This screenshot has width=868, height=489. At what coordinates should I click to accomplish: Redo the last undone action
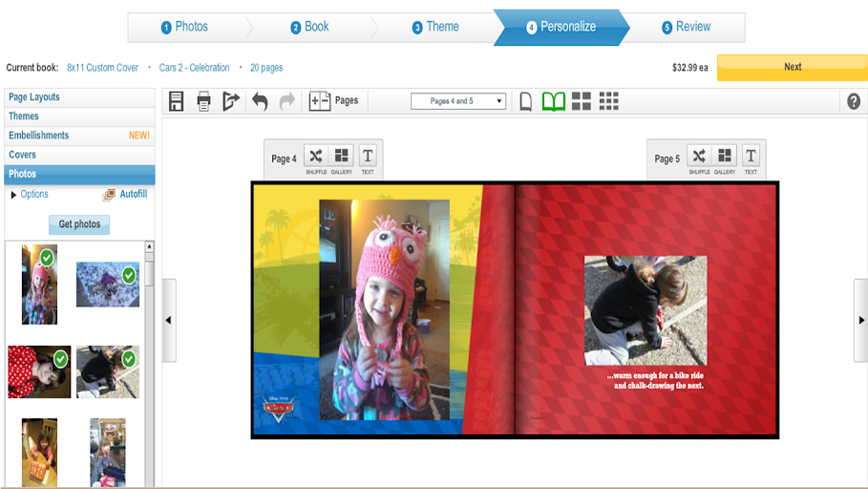(286, 101)
